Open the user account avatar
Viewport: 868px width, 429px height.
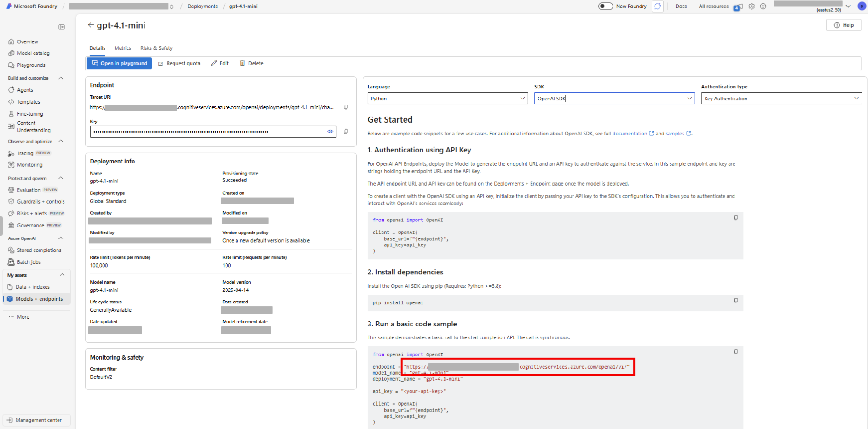click(862, 6)
